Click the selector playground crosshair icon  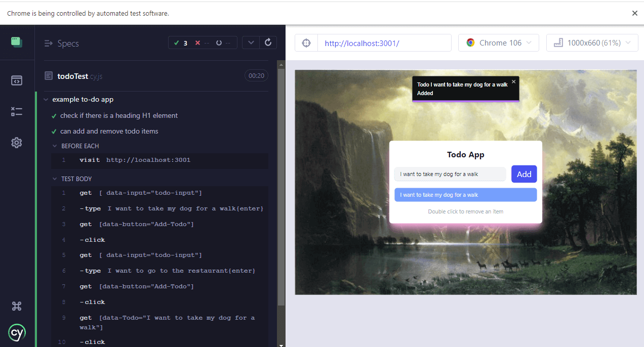click(x=306, y=43)
